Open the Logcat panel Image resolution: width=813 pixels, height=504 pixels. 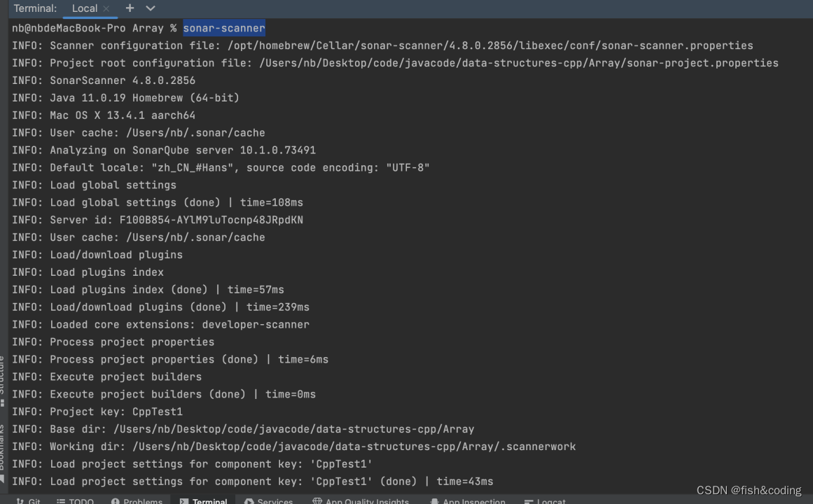(x=545, y=501)
